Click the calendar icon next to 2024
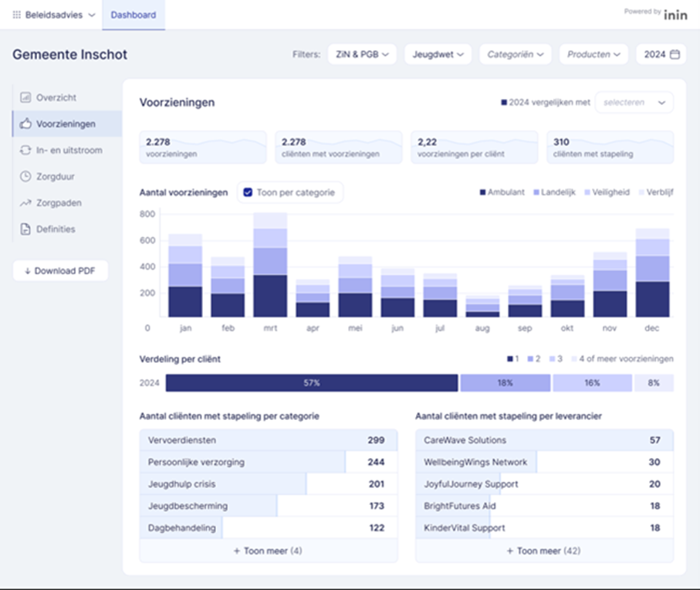Viewport: 700px width, 590px height. 675,55
